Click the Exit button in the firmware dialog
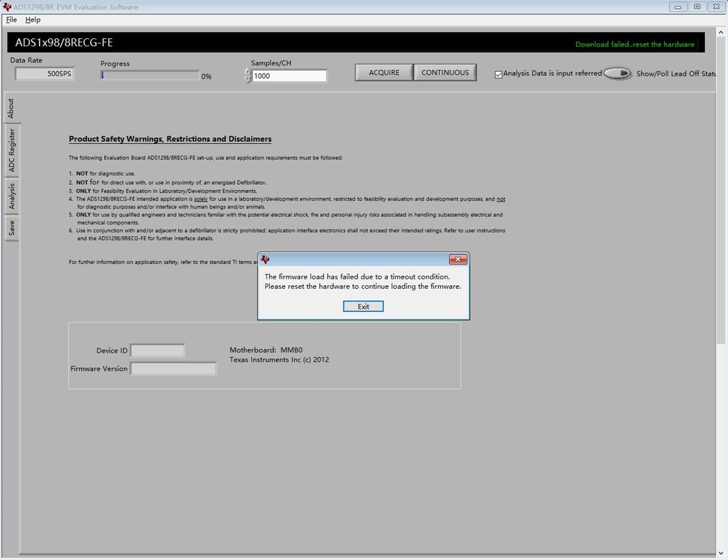The width and height of the screenshot is (728, 560). tap(363, 306)
